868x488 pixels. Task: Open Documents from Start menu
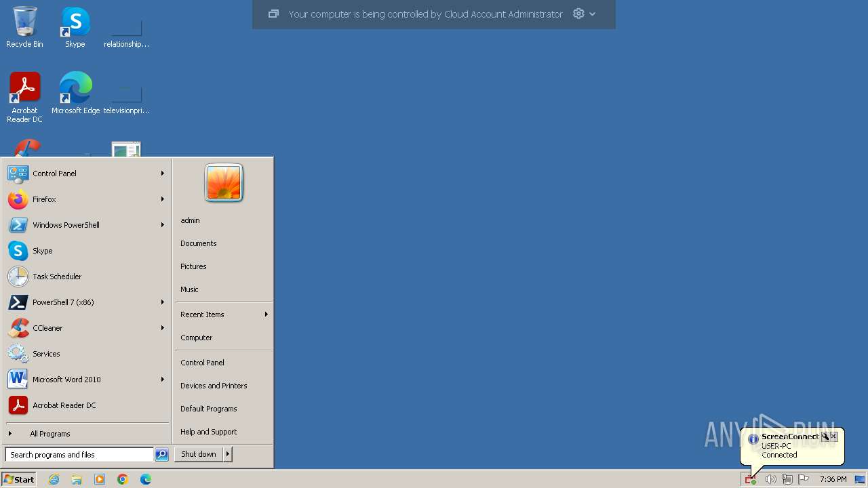[199, 243]
